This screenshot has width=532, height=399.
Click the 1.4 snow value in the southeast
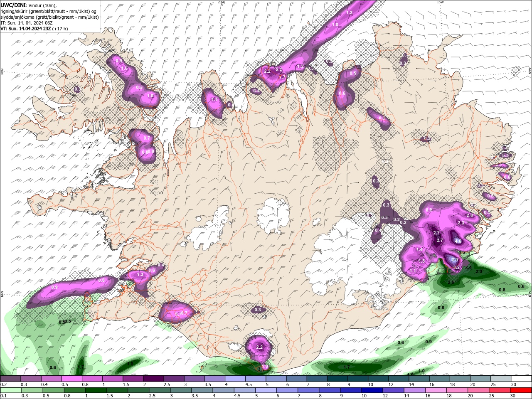coord(419,250)
